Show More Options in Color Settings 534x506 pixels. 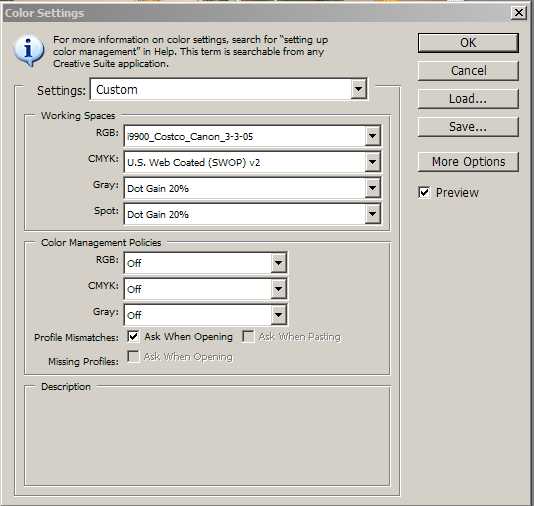tap(468, 162)
